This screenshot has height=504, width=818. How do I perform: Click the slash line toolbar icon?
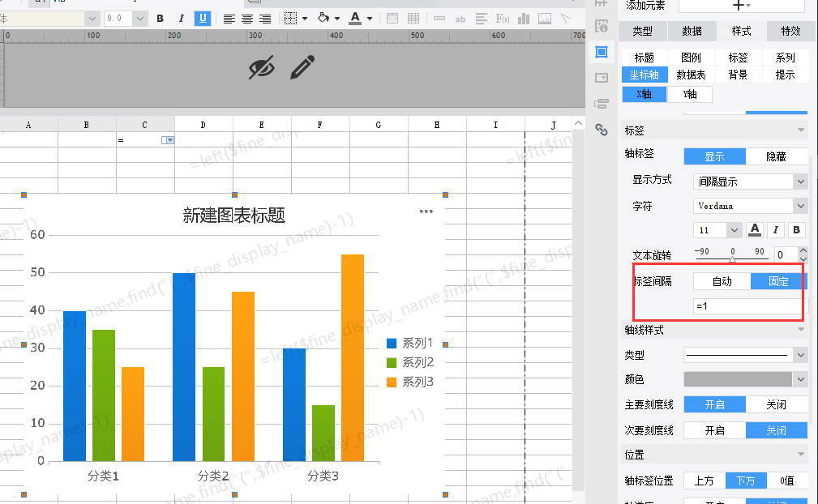click(x=566, y=19)
